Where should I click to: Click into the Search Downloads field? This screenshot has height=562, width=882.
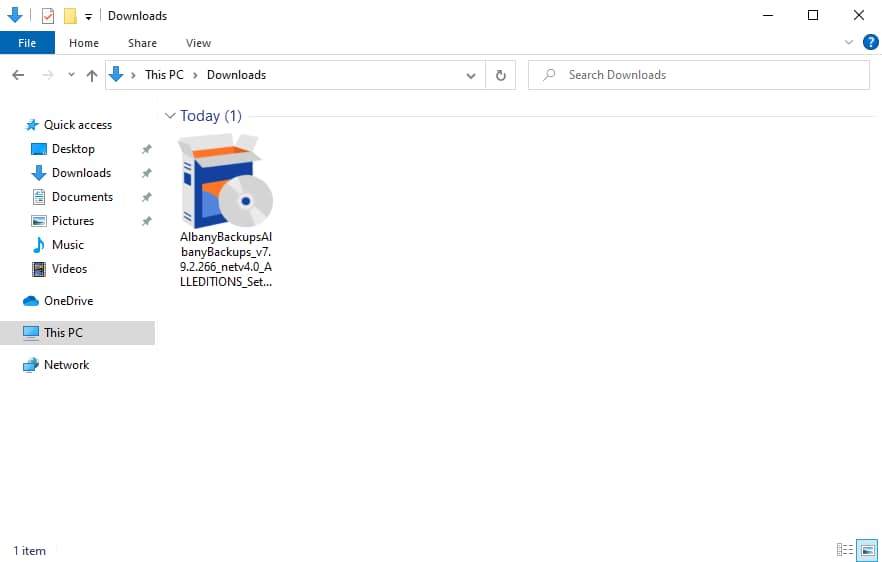point(699,75)
